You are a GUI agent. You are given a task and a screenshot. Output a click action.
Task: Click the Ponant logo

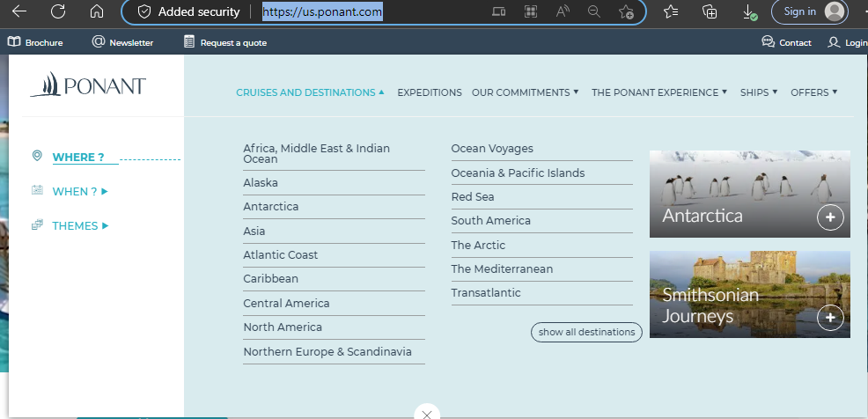click(88, 85)
